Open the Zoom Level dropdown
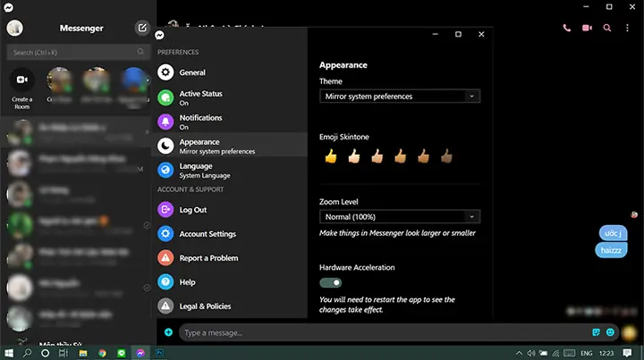644x360 pixels. 400,217
